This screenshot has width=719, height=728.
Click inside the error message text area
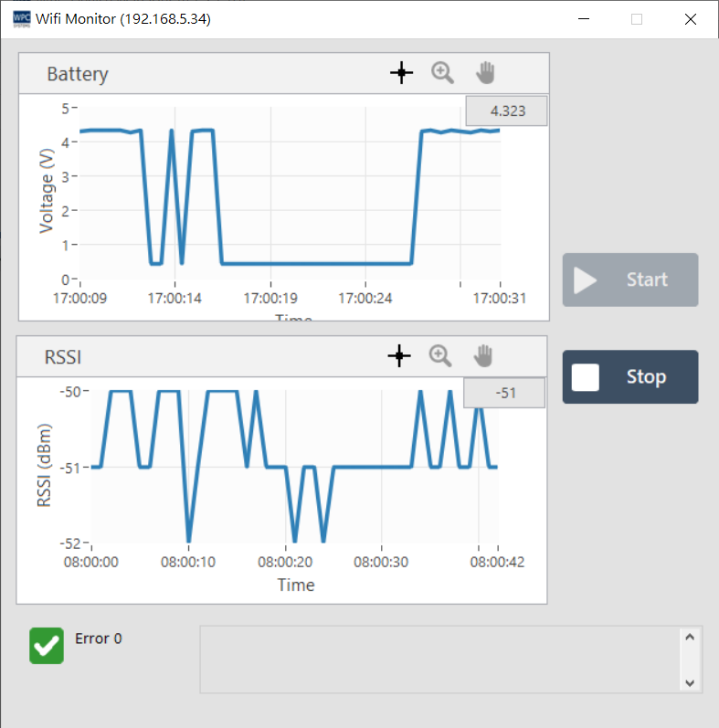pyautogui.click(x=439, y=659)
